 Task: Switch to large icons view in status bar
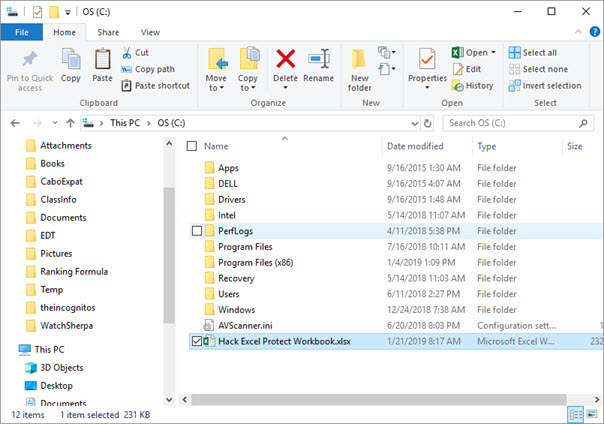(x=592, y=414)
